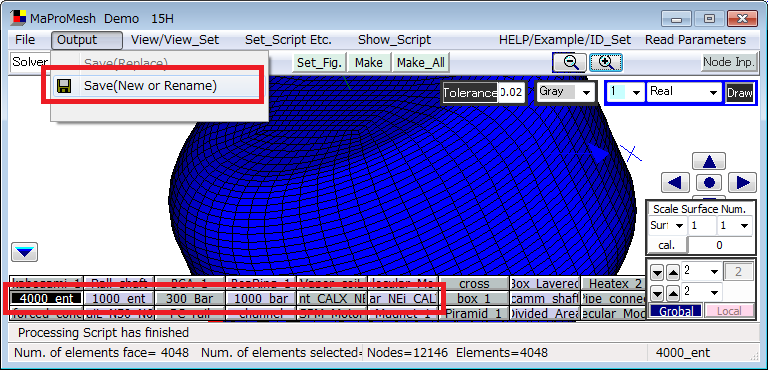Click the Draw button
This screenshot has width=768, height=370.
pos(740,92)
